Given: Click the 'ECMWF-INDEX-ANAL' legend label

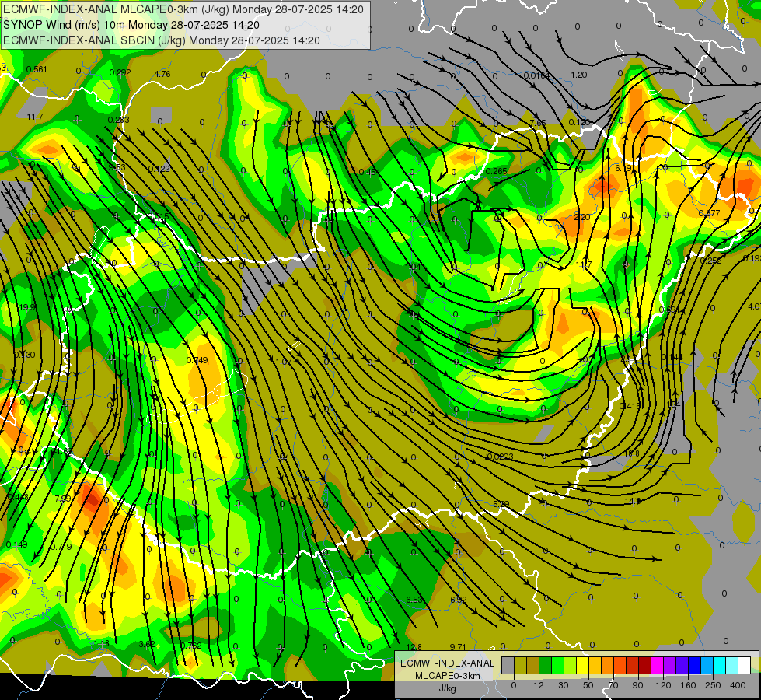Looking at the screenshot, I should click(x=448, y=663).
